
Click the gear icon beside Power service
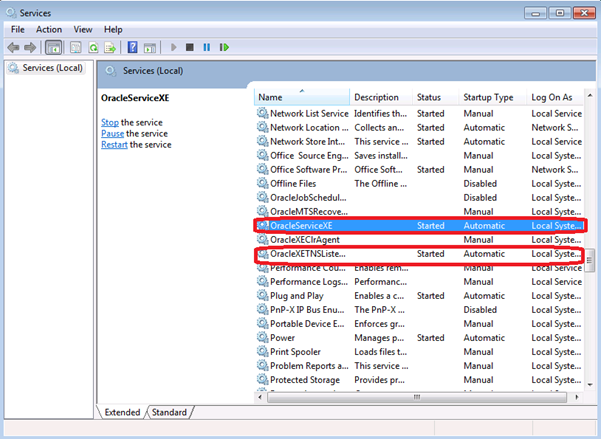pyautogui.click(x=263, y=337)
